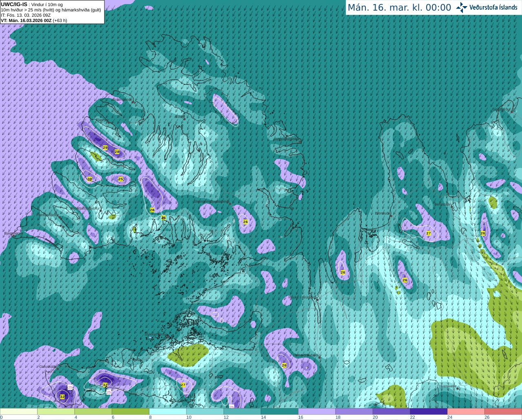
Task: Pick the olive 6–8 m/s scale swatch
Action: point(130,411)
